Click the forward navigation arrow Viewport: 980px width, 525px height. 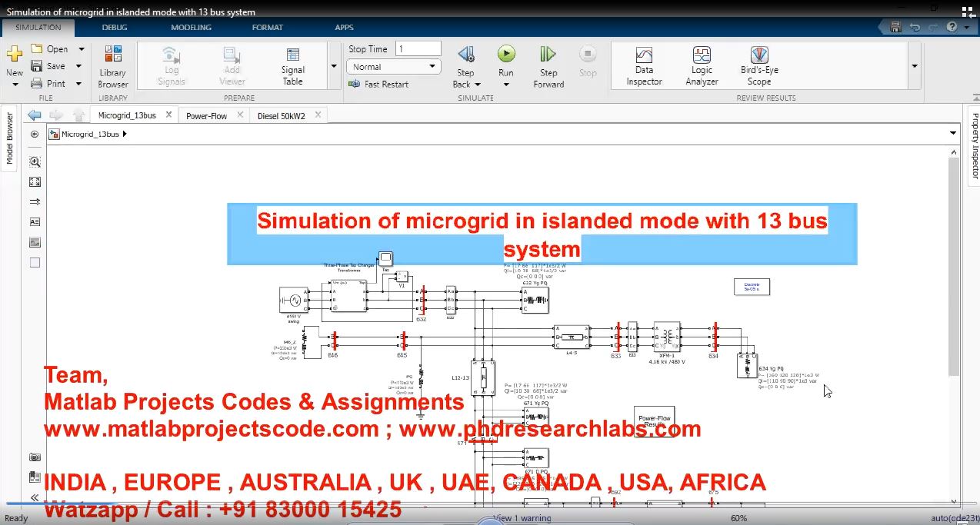point(56,115)
